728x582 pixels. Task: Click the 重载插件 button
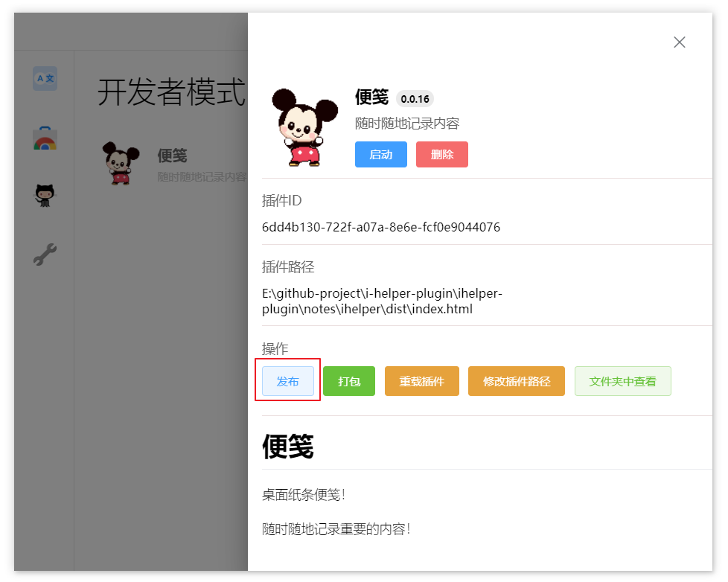[421, 381]
